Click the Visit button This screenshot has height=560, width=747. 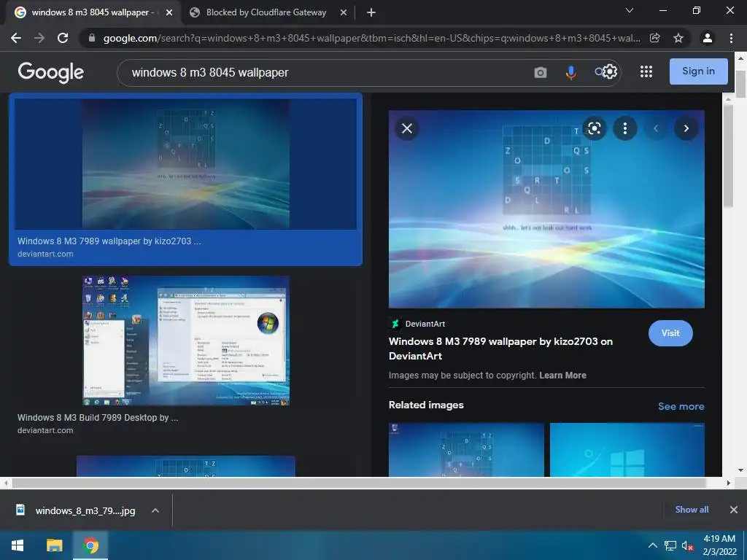pos(670,333)
